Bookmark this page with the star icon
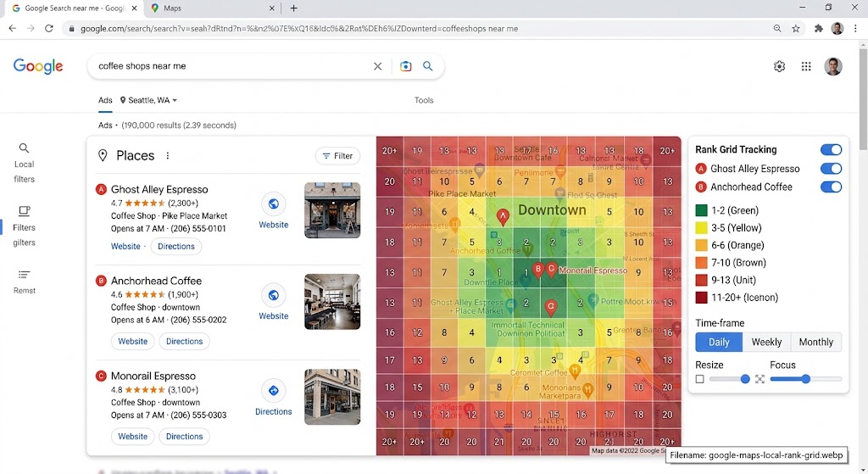The image size is (868, 474). 795,28
